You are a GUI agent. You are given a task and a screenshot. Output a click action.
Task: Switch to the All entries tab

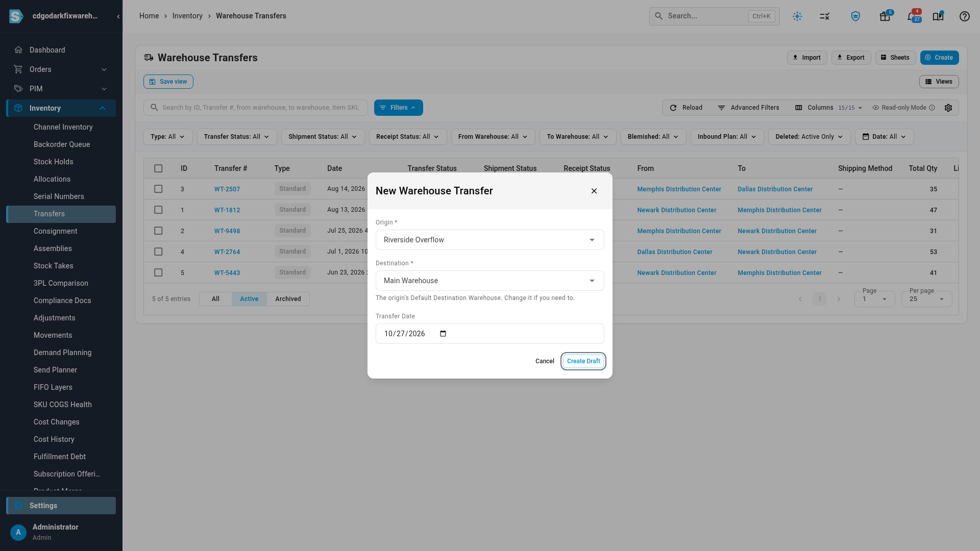(215, 299)
